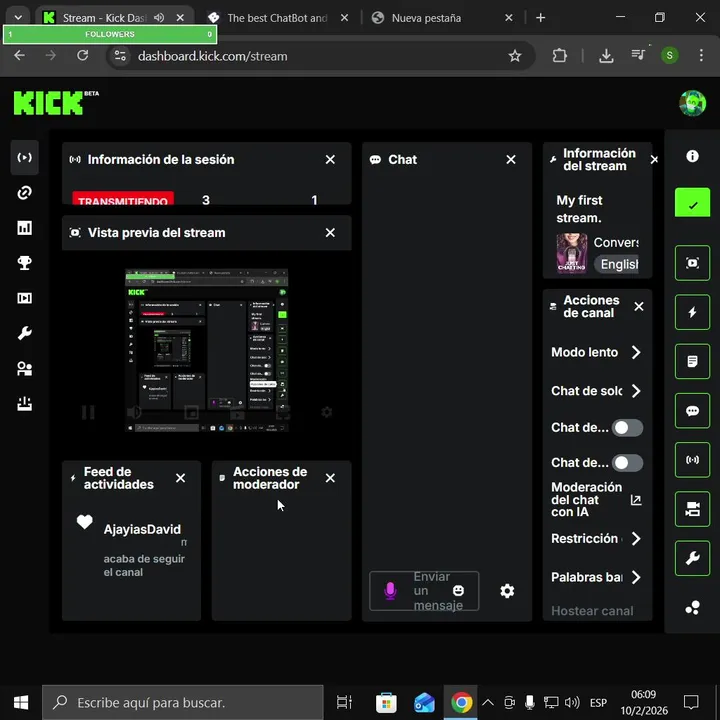This screenshot has height=720, width=720.
Task: Click the address bar URL dashboard.kick.com/stream
Action: (213, 56)
